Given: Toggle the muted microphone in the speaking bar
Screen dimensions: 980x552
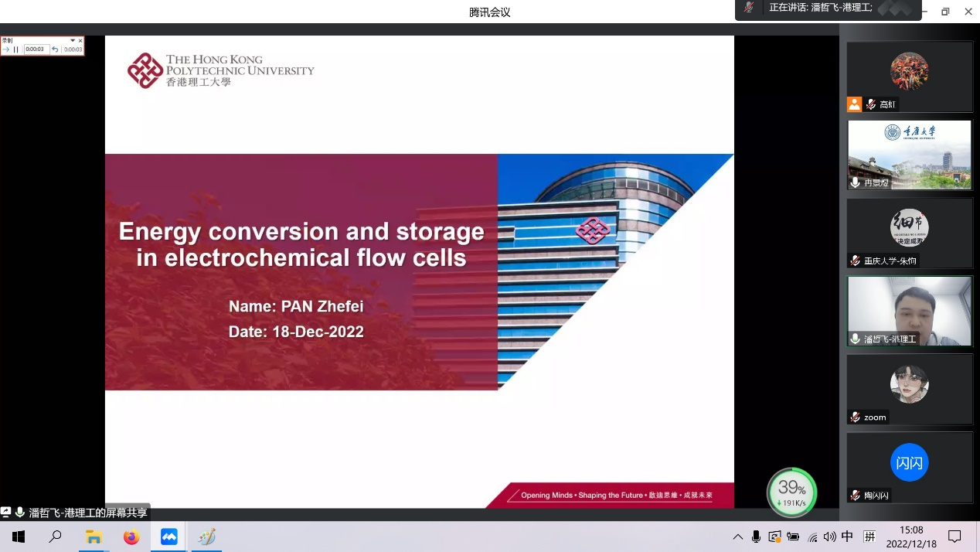Looking at the screenshot, I should coord(748,8).
